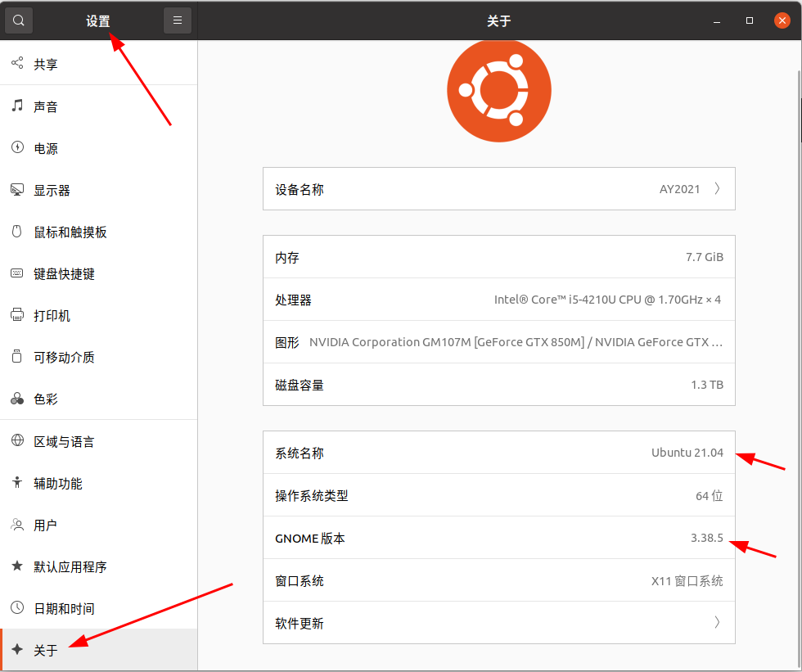Screen dimensions: 802x672
Task: Maximize the Settings window
Action: click(x=750, y=20)
